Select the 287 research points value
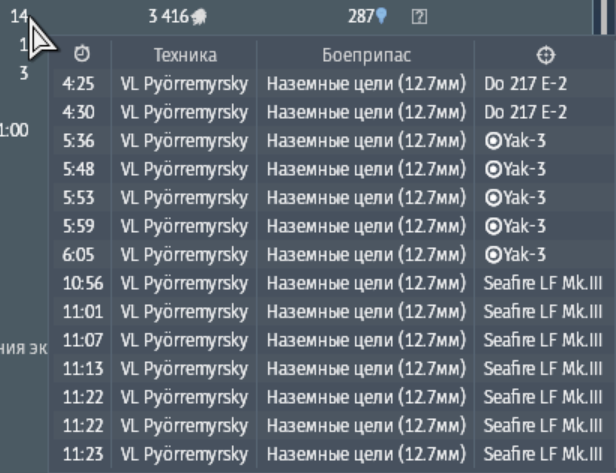This screenshot has height=473, width=616. (x=361, y=16)
